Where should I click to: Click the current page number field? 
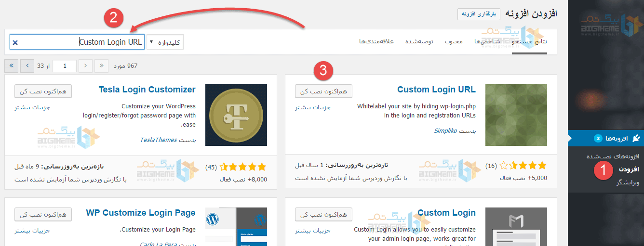click(x=64, y=66)
